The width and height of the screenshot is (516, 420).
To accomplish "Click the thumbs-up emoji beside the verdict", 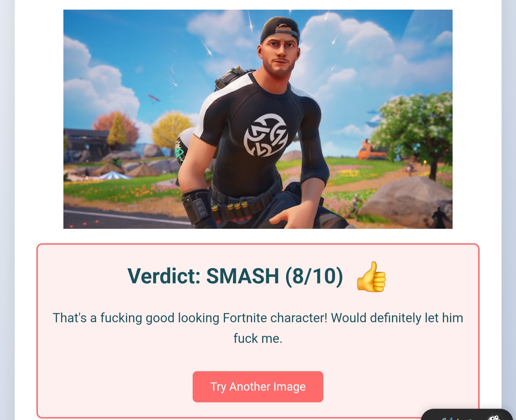I will coord(371,277).
